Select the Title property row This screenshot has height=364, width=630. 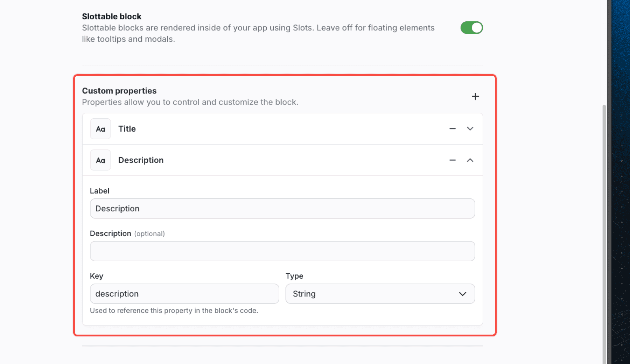point(245,128)
